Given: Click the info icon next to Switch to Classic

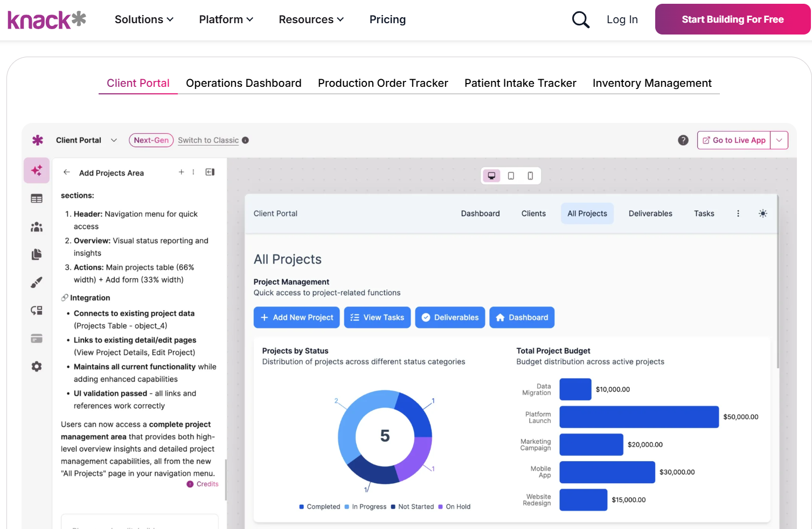Looking at the screenshot, I should [245, 140].
